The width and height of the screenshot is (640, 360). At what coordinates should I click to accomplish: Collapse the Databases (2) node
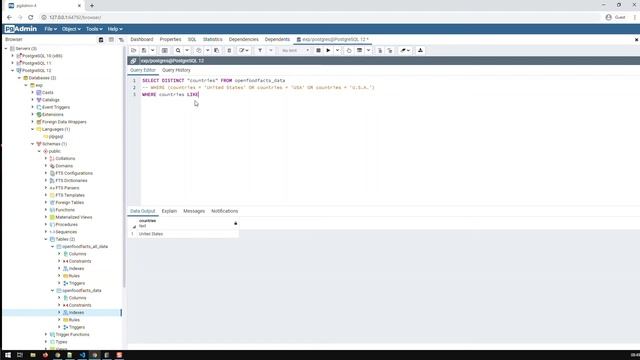[x=19, y=78]
